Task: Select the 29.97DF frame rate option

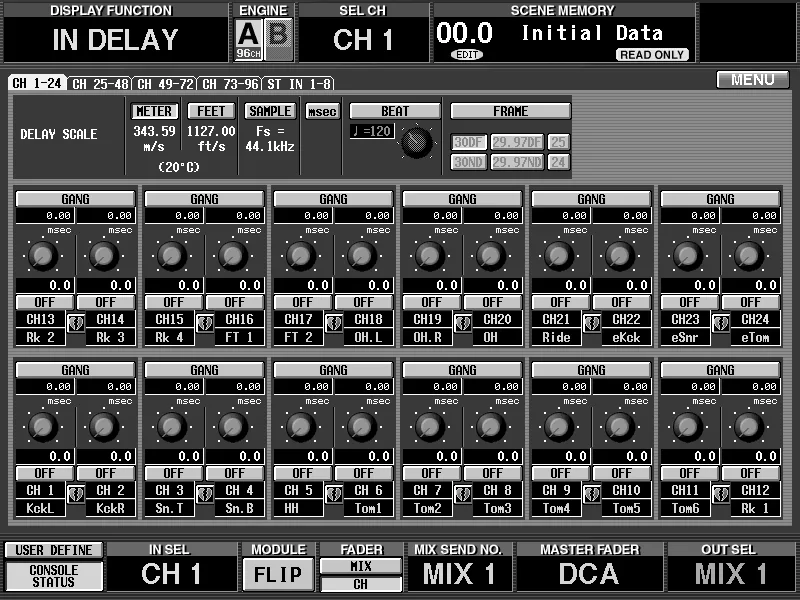Action: (517, 142)
